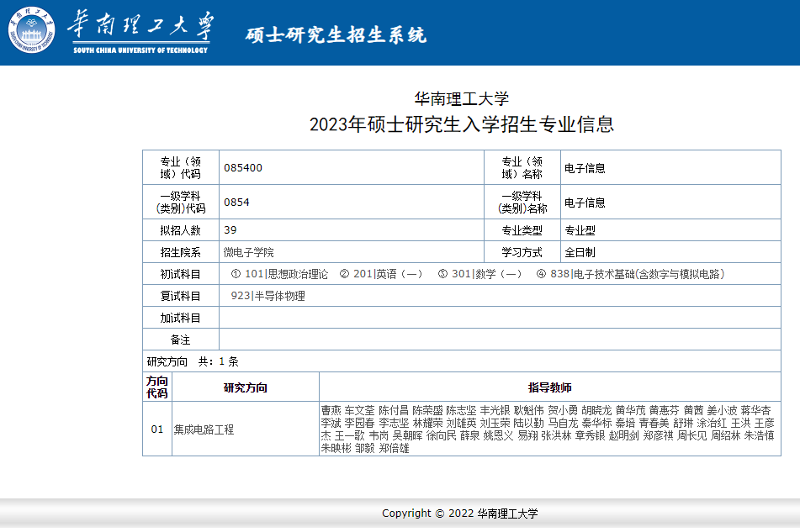Select the planned enrollment number 39

click(230, 229)
